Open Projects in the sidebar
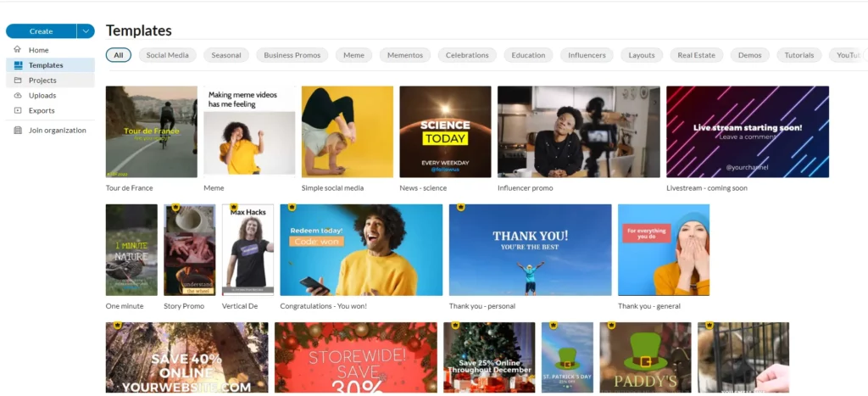The height and width of the screenshot is (396, 868). 50,81
